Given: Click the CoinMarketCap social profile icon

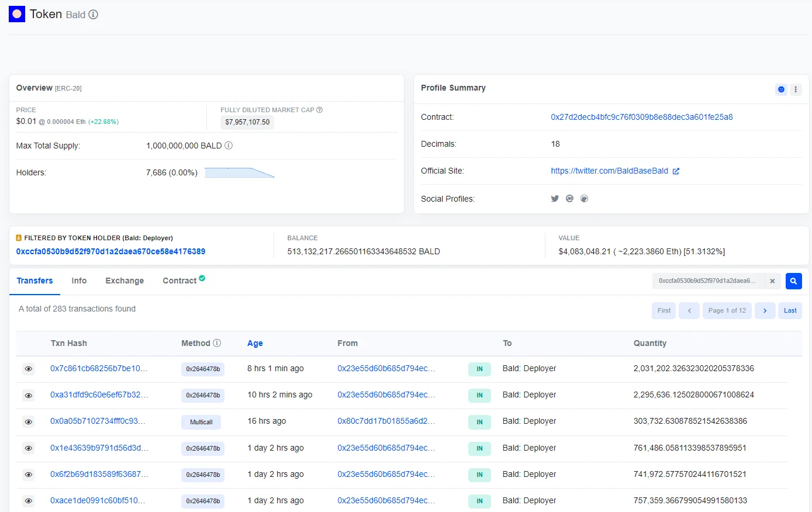Looking at the screenshot, I should (x=569, y=199).
